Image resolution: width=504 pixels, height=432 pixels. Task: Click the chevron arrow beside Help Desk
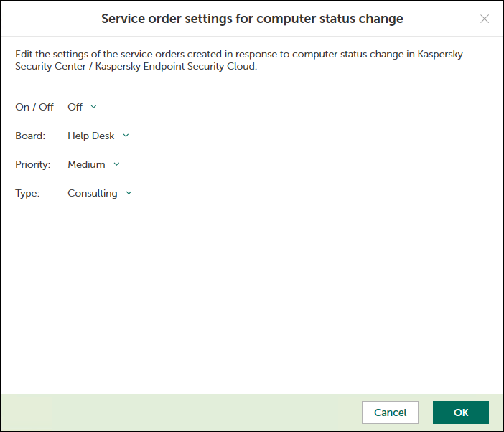126,135
